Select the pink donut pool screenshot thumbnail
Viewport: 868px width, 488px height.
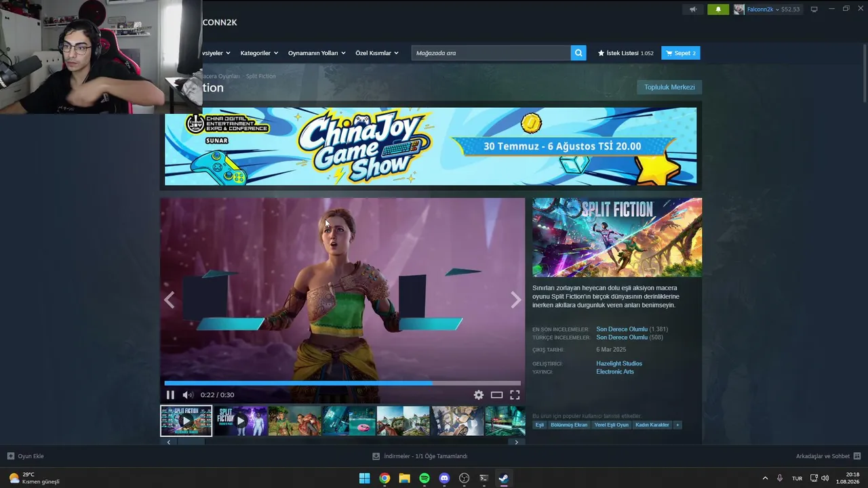[x=349, y=421]
